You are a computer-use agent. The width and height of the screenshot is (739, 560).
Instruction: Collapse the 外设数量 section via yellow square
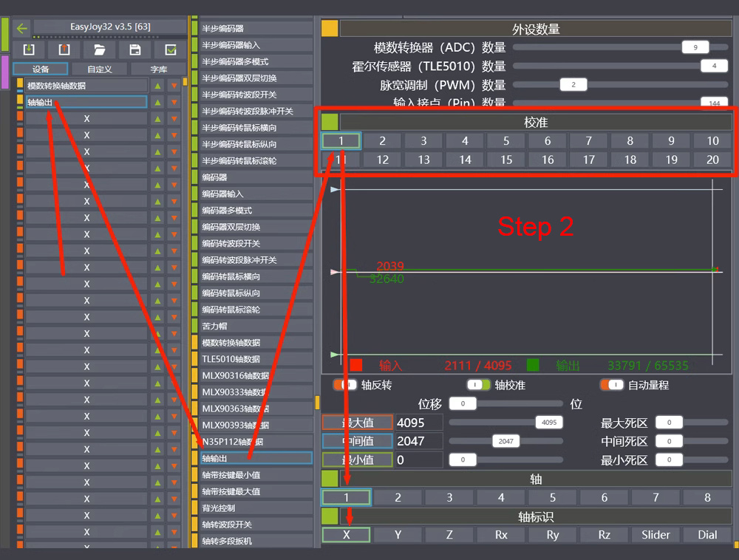330,29
